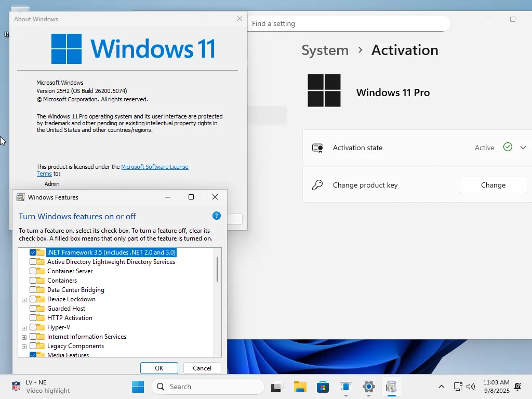Show hidden system tray icons
Viewport: 532px width, 399px height.
pyautogui.click(x=442, y=387)
